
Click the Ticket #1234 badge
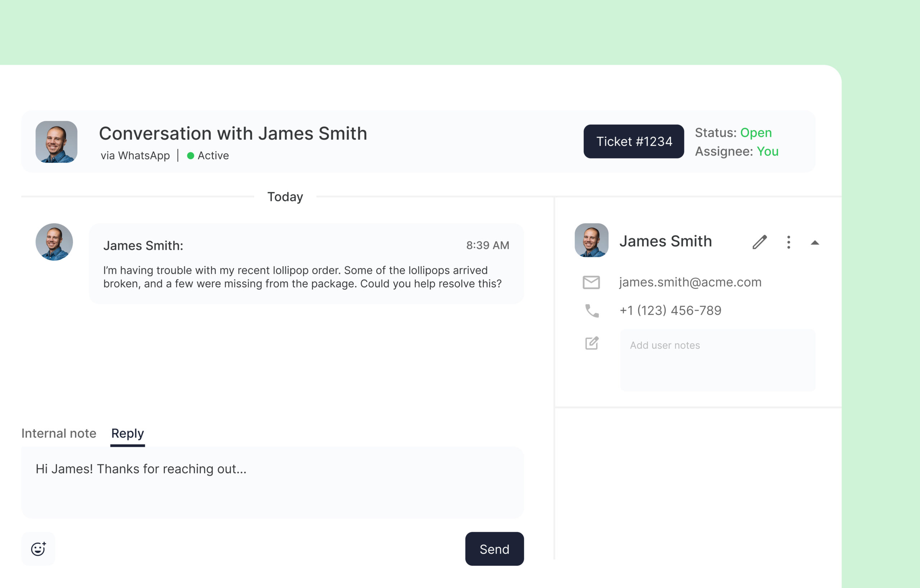pos(634,141)
